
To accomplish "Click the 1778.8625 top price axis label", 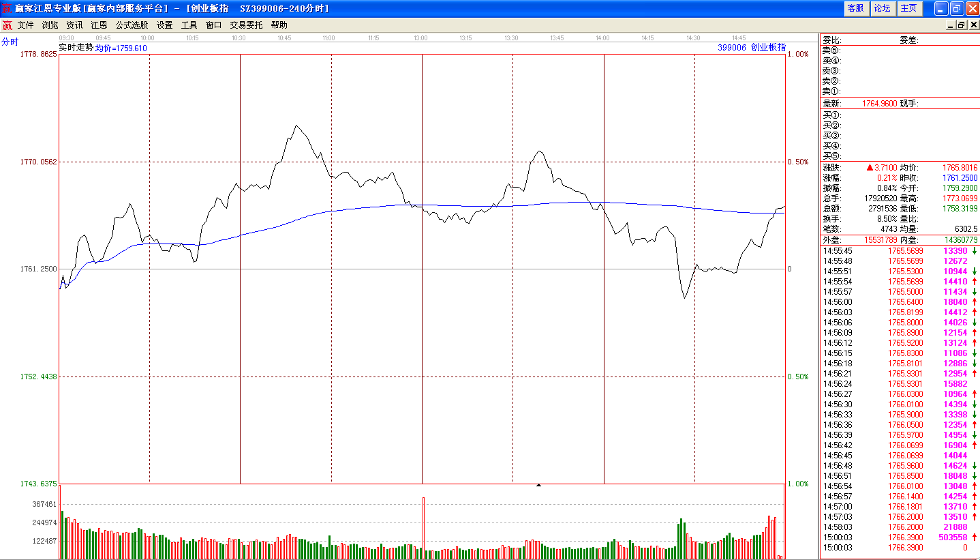I will pyautogui.click(x=39, y=54).
